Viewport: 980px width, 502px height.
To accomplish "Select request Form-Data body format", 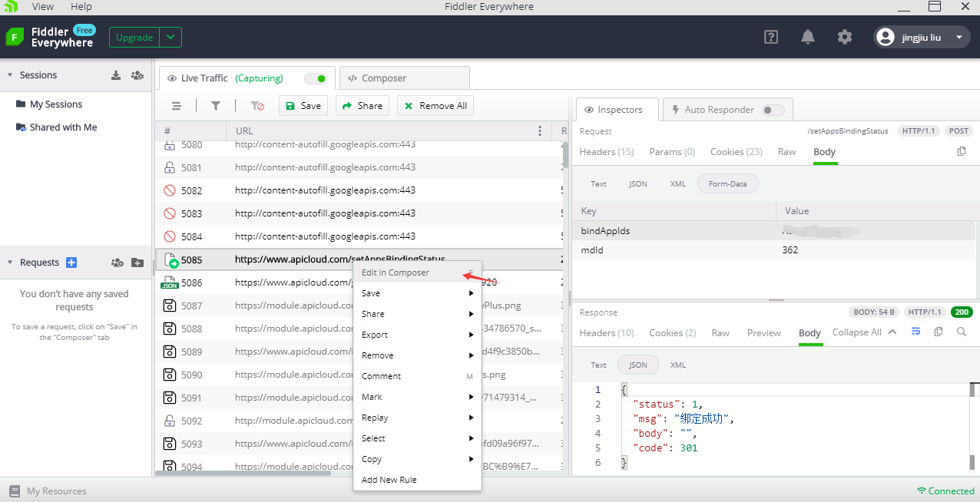I will point(728,183).
